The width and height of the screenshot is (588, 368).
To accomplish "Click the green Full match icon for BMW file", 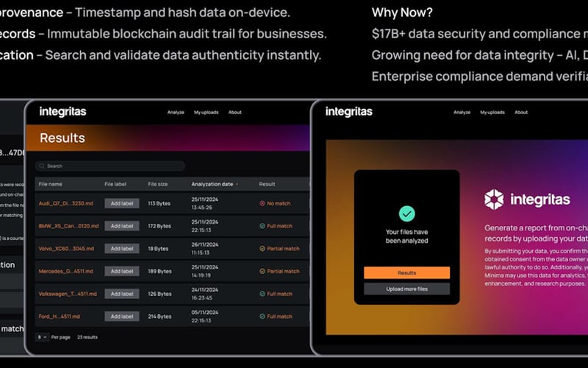I will pos(262,226).
